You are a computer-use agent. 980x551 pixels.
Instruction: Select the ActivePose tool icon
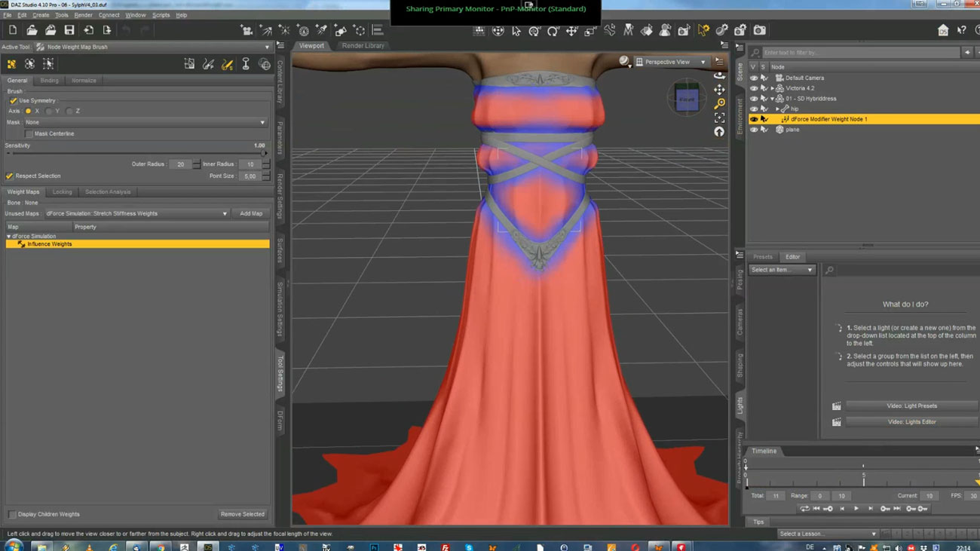click(x=609, y=31)
